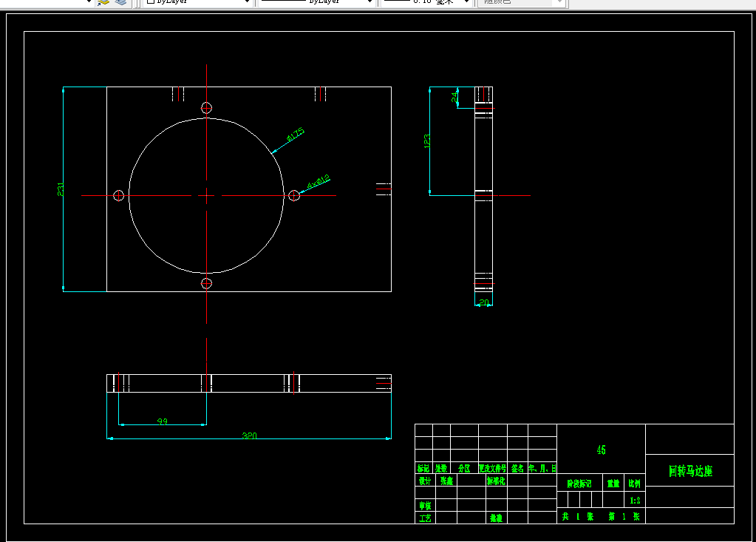Select the 签名 title block cell
The width and height of the screenshot is (756, 542).
pyautogui.click(x=517, y=468)
